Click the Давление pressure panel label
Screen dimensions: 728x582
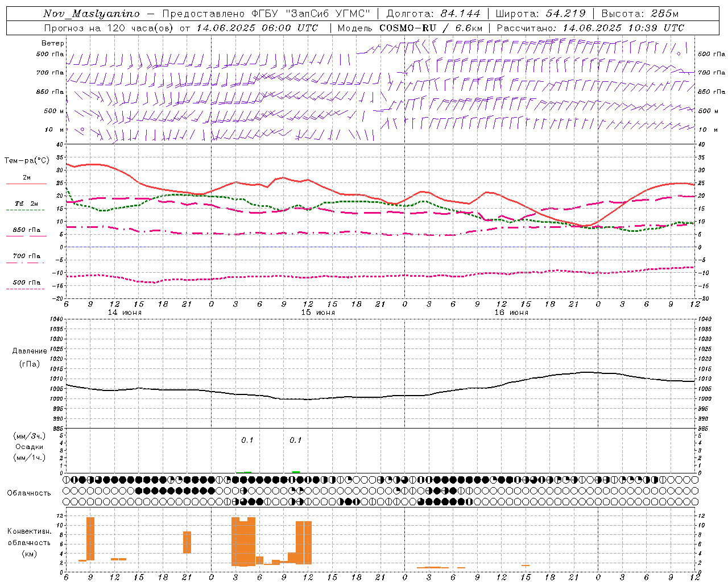pyautogui.click(x=30, y=351)
